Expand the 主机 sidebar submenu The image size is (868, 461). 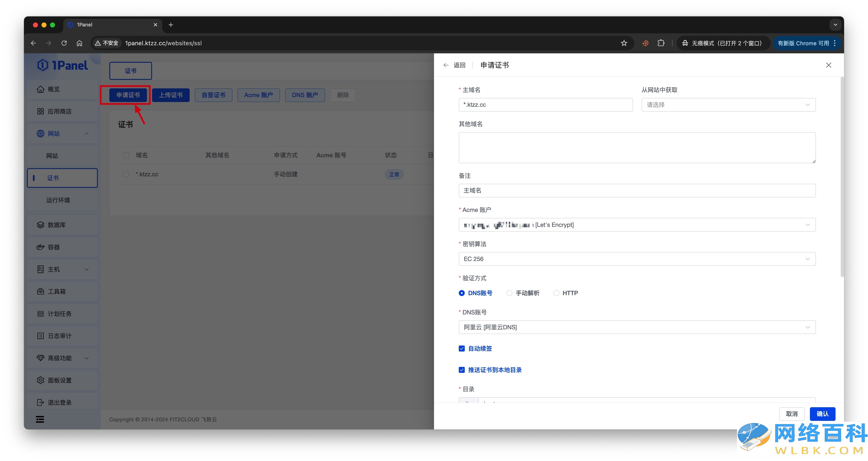point(87,269)
